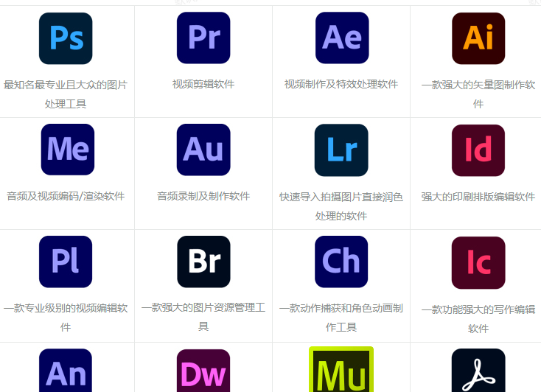Image resolution: width=541 pixels, height=392 pixels.
Task: Click the Photoshop Ps icon
Action: click(x=66, y=38)
